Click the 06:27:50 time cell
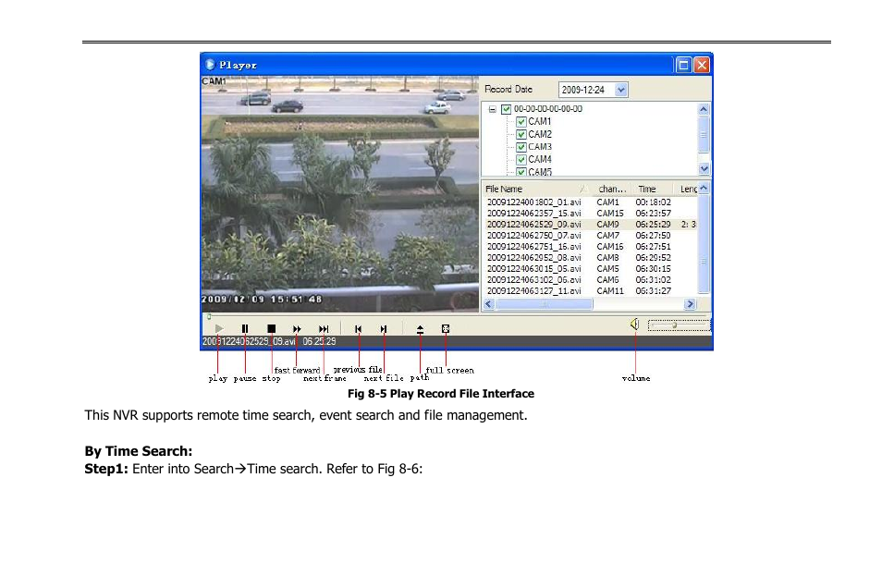882x588 pixels. pyautogui.click(x=653, y=235)
